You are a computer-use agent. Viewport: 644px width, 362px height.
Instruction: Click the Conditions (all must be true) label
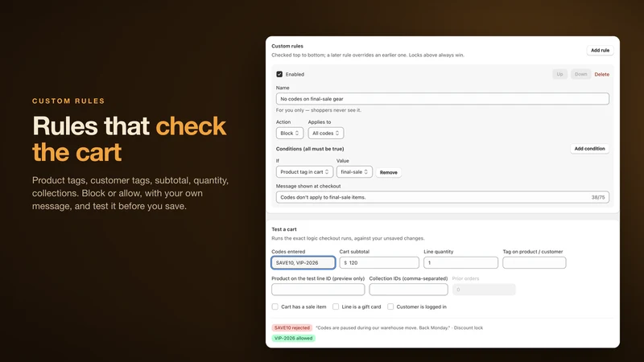tap(310, 149)
